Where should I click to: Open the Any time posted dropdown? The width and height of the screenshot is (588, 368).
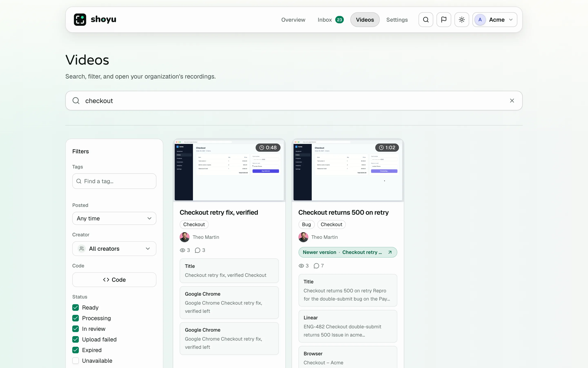[x=114, y=218]
